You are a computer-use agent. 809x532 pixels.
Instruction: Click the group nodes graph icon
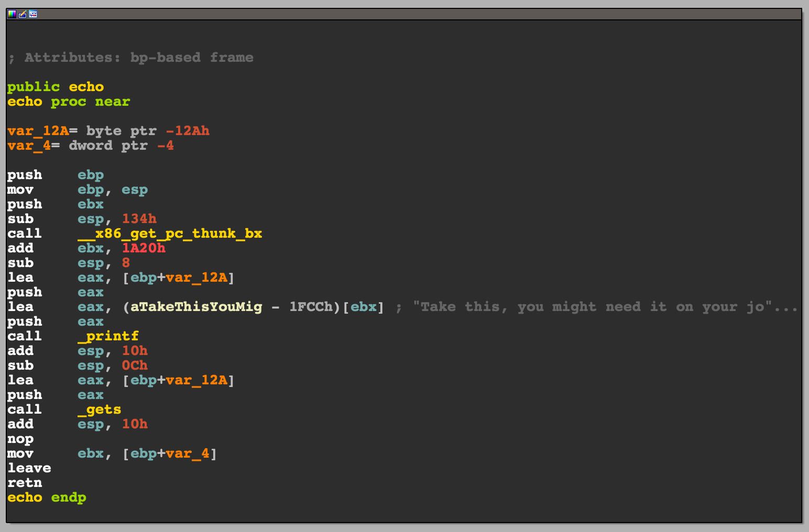[x=33, y=14]
